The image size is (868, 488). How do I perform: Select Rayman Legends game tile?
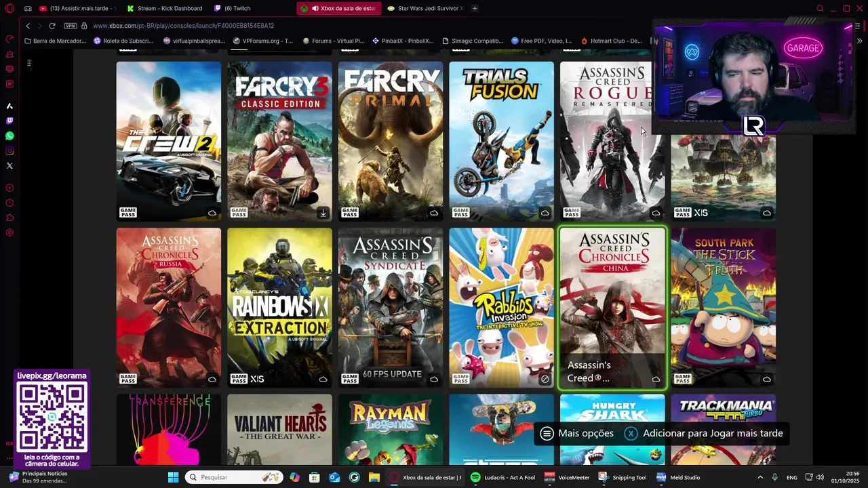point(391,430)
